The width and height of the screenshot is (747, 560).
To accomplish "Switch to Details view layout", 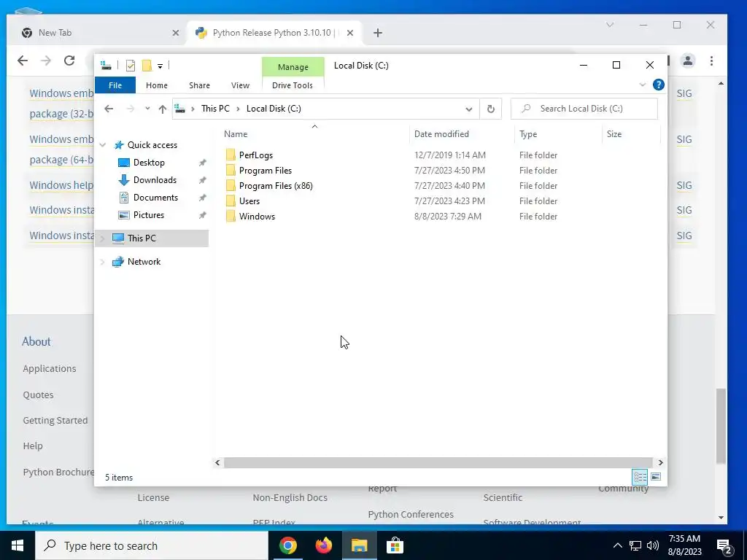I will 640,477.
